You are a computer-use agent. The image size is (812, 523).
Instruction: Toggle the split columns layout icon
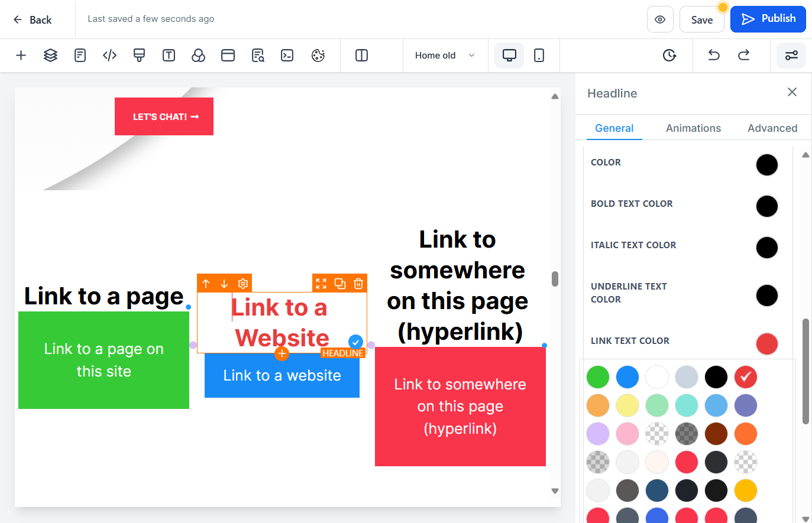(361, 56)
